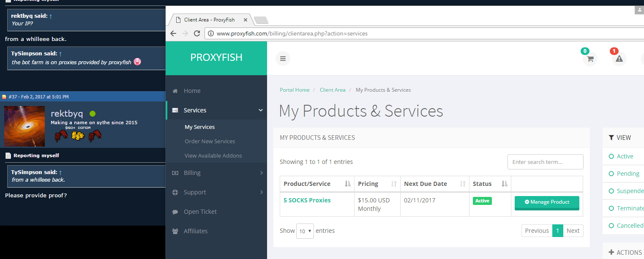644x259 pixels.
Task: Click the Services icon in sidebar
Action: click(x=175, y=110)
